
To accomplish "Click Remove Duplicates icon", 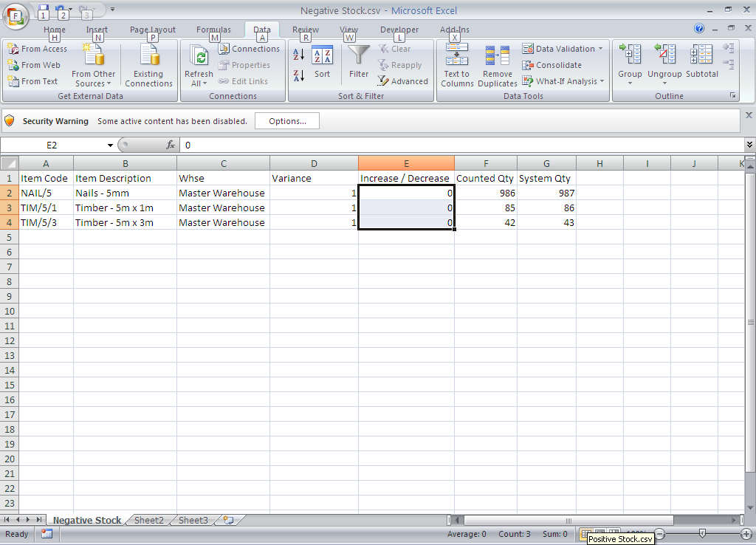I will click(497, 57).
